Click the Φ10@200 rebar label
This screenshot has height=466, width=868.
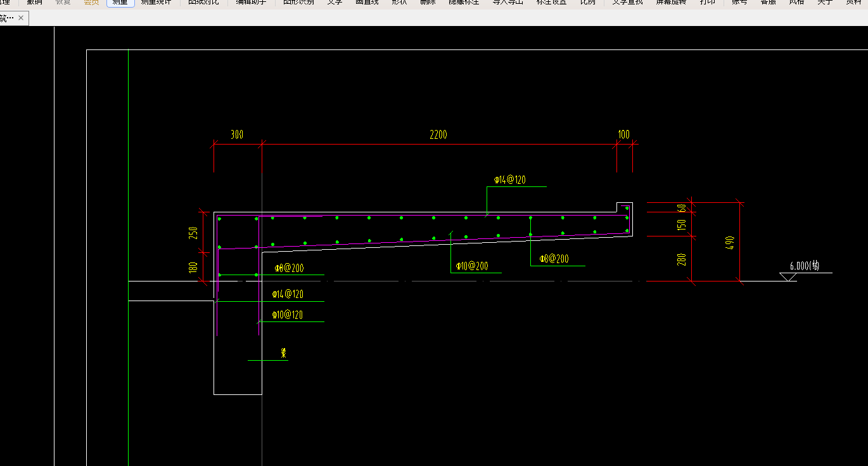(473, 266)
